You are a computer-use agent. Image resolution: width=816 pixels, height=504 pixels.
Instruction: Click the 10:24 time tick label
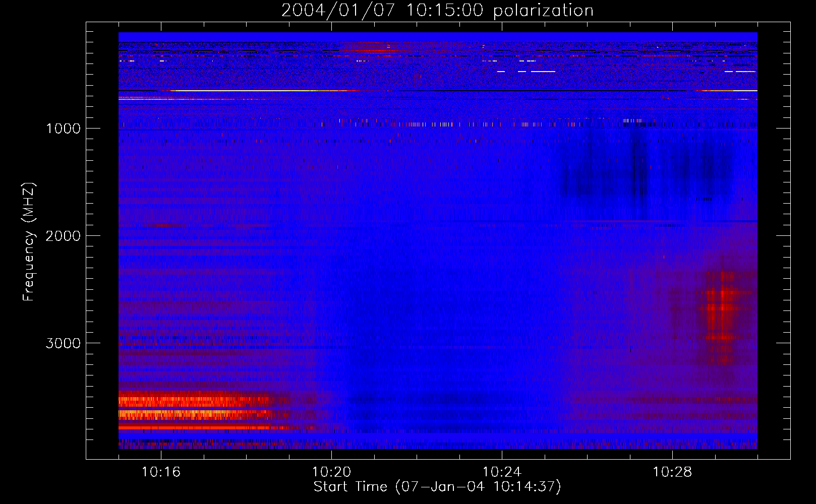click(502, 472)
